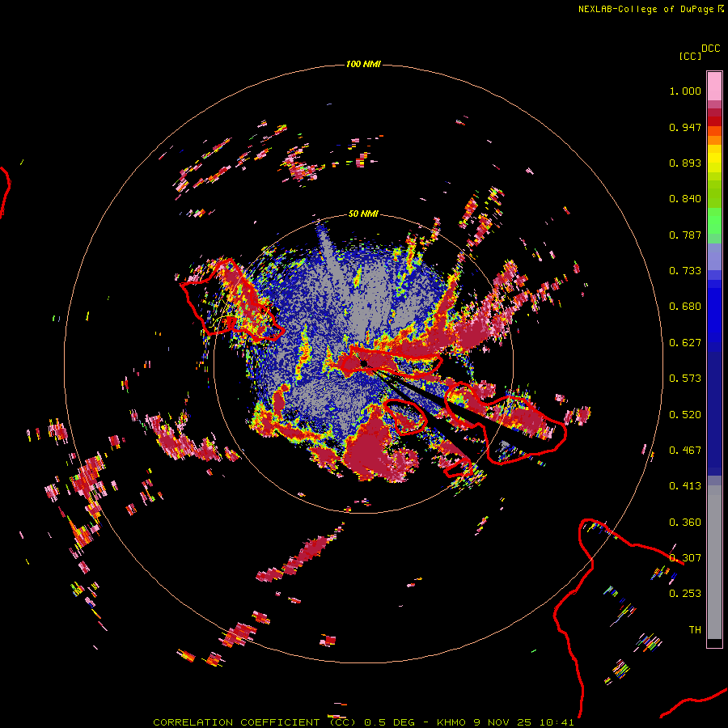This screenshot has height=728, width=728.
Task: Click the 0.627 scale value
Action: tap(685, 343)
